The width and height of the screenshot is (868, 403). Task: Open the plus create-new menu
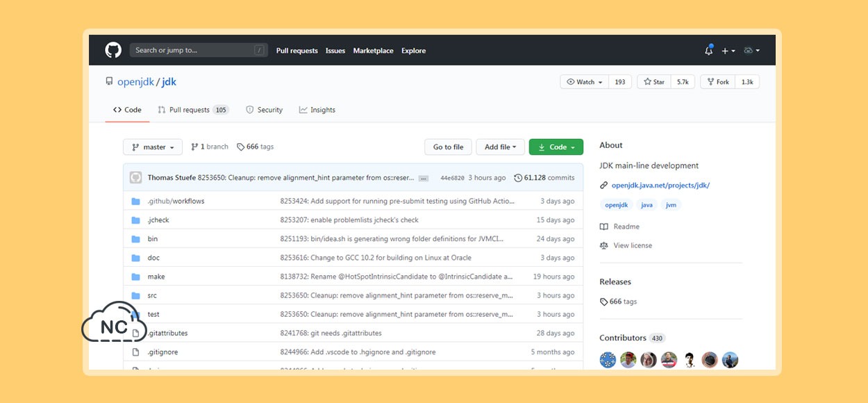(728, 51)
